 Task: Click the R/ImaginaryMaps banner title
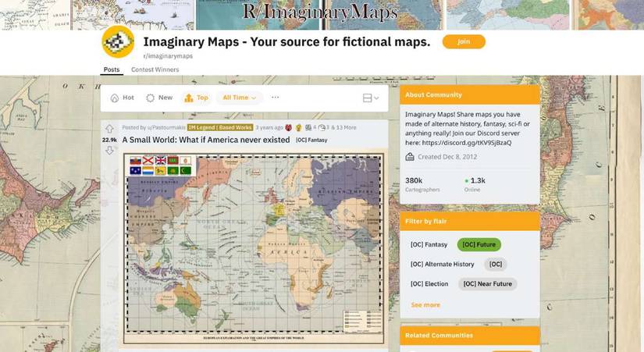pyautogui.click(x=320, y=12)
